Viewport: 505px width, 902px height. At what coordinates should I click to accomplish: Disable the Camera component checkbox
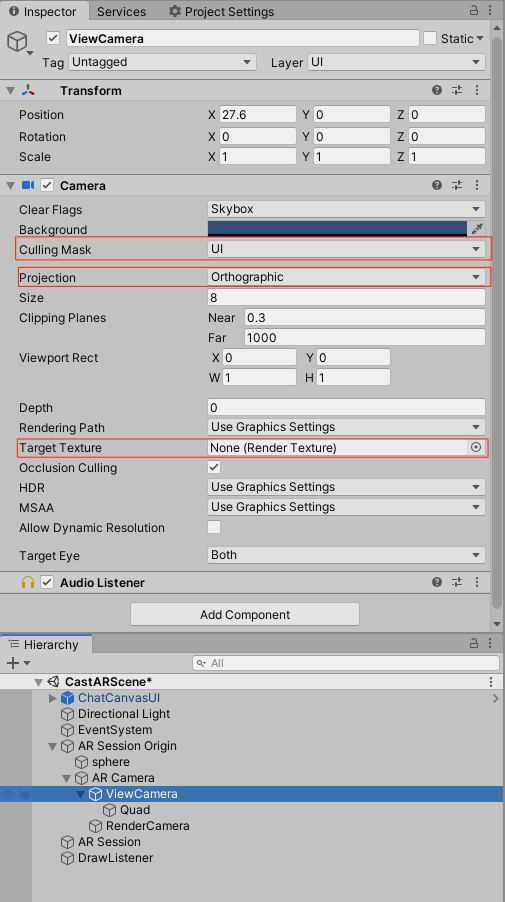click(x=47, y=185)
